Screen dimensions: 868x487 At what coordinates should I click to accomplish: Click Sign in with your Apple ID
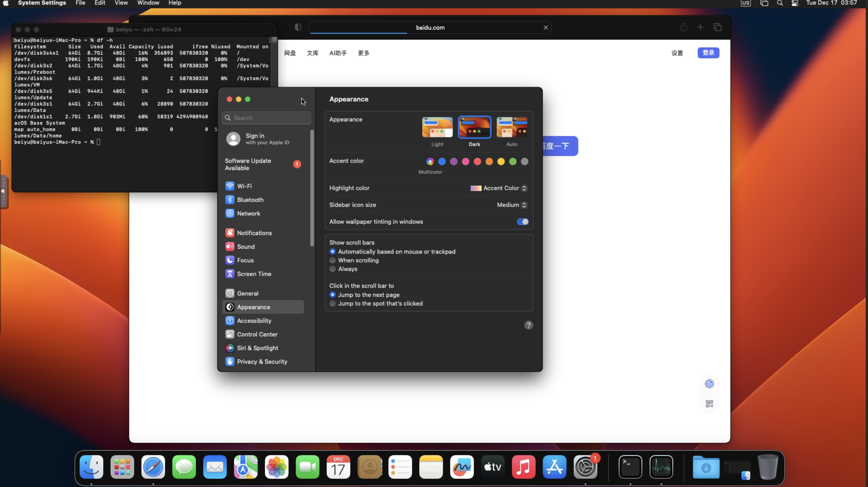pyautogui.click(x=263, y=139)
